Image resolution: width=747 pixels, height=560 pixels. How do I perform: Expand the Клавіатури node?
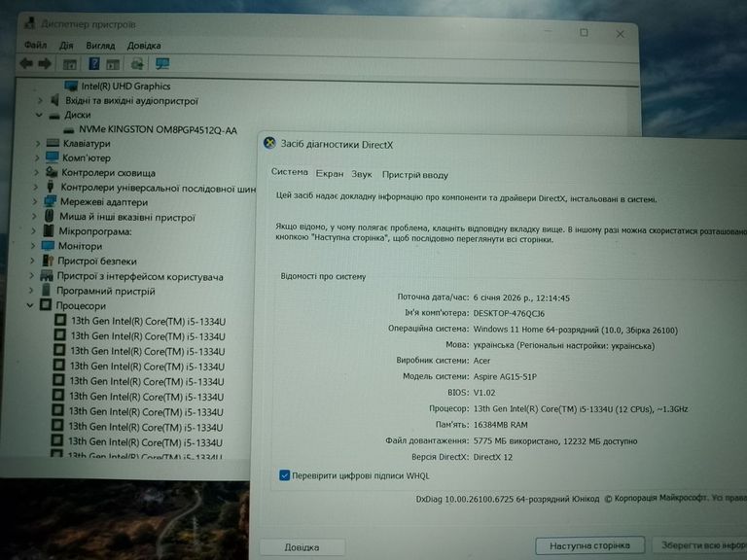pyautogui.click(x=38, y=143)
